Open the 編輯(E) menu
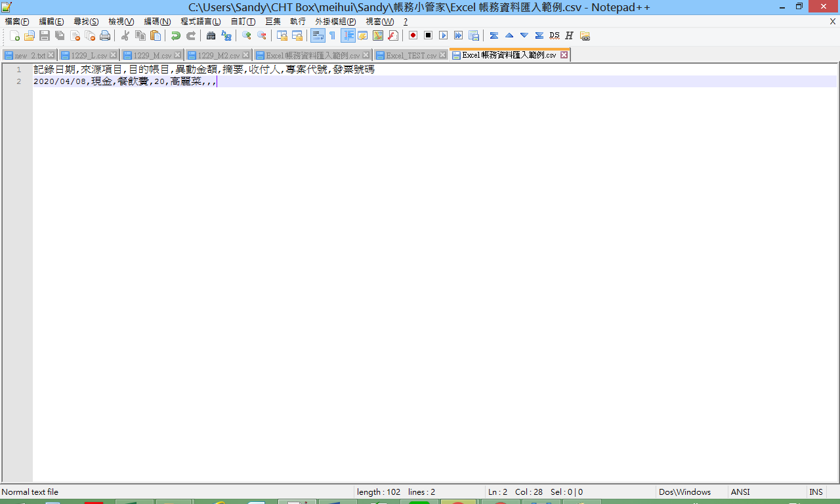Image resolution: width=840 pixels, height=504 pixels. [51, 22]
